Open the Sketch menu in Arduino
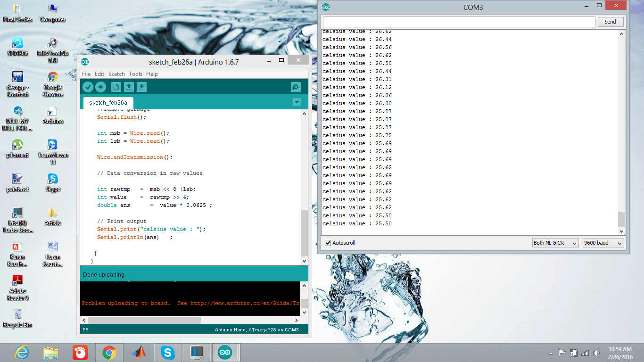Viewport: 644px width, 362px height. (x=116, y=74)
